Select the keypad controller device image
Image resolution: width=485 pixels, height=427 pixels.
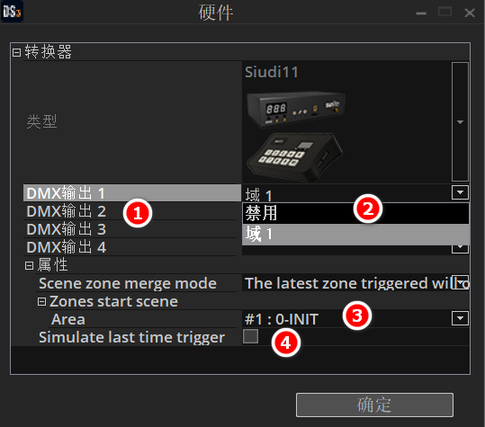(294, 157)
